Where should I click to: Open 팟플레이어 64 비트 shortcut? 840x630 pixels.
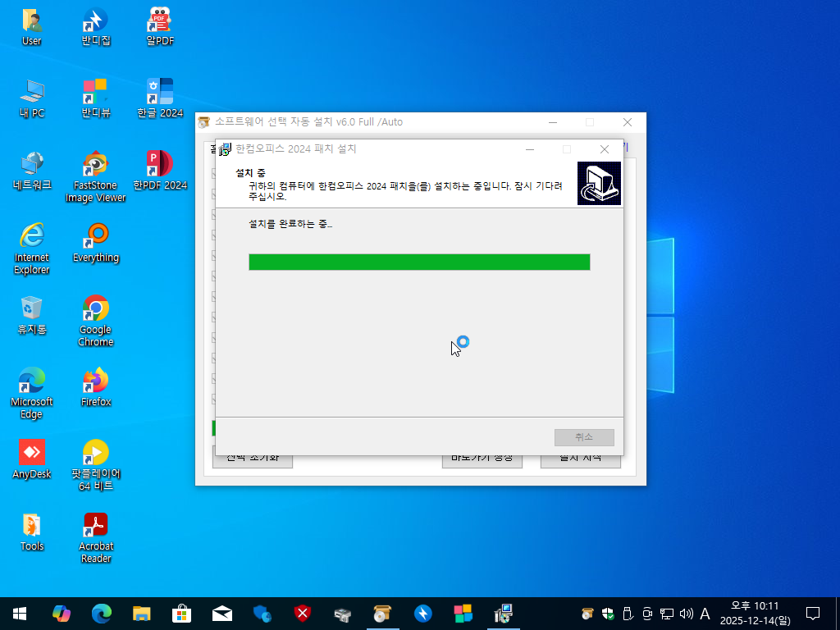tap(95, 466)
